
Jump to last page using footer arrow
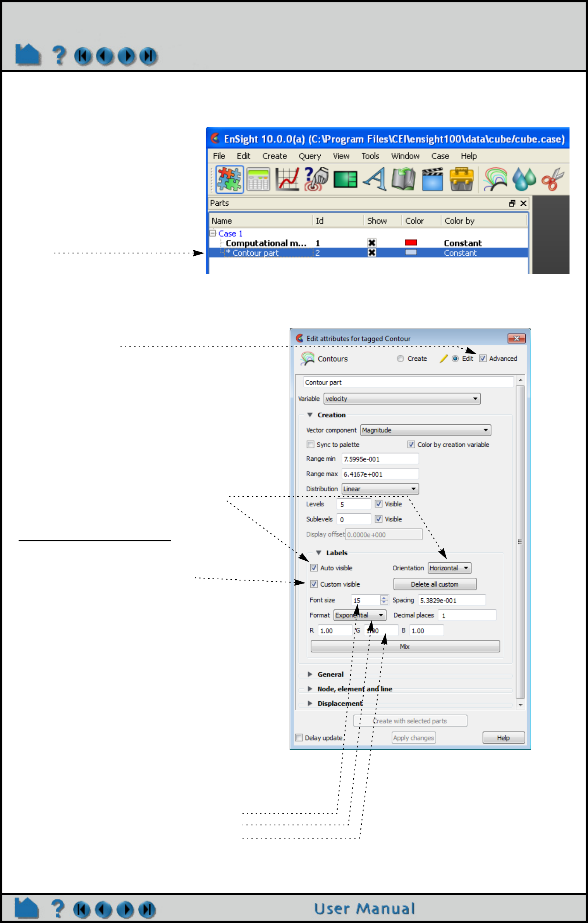[147, 909]
